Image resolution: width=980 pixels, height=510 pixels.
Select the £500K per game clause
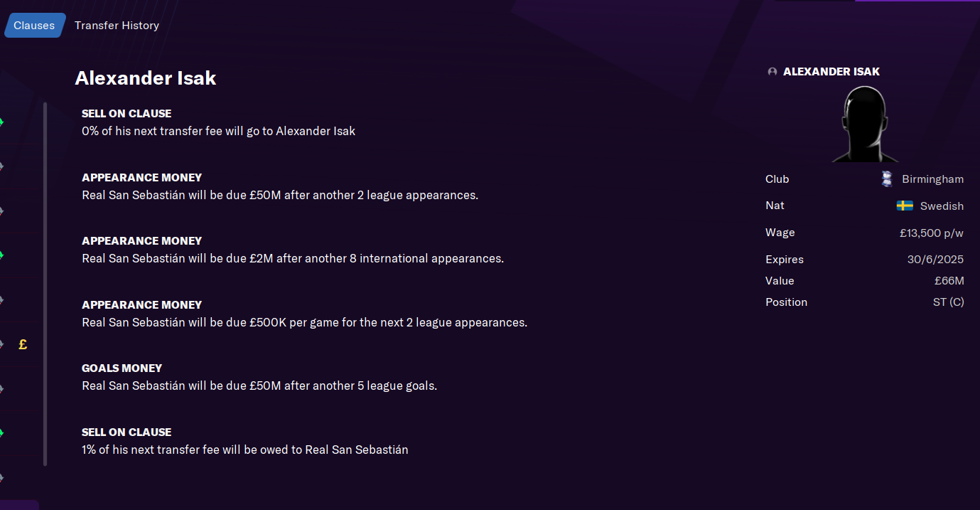pos(304,322)
